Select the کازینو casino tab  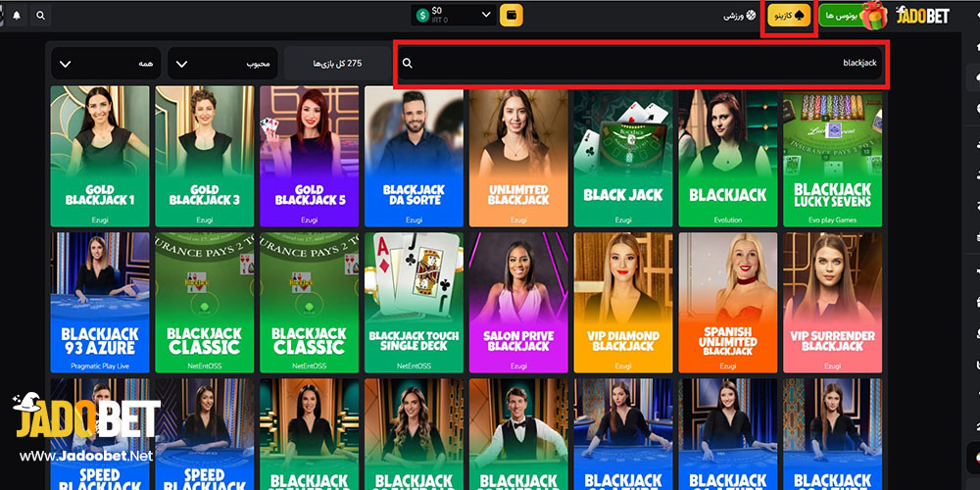click(x=790, y=15)
